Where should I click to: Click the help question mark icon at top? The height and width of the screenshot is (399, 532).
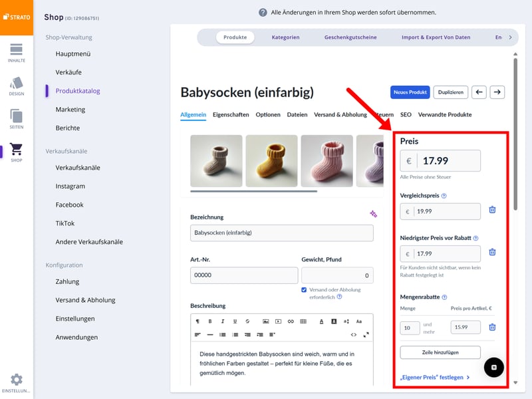(x=263, y=13)
